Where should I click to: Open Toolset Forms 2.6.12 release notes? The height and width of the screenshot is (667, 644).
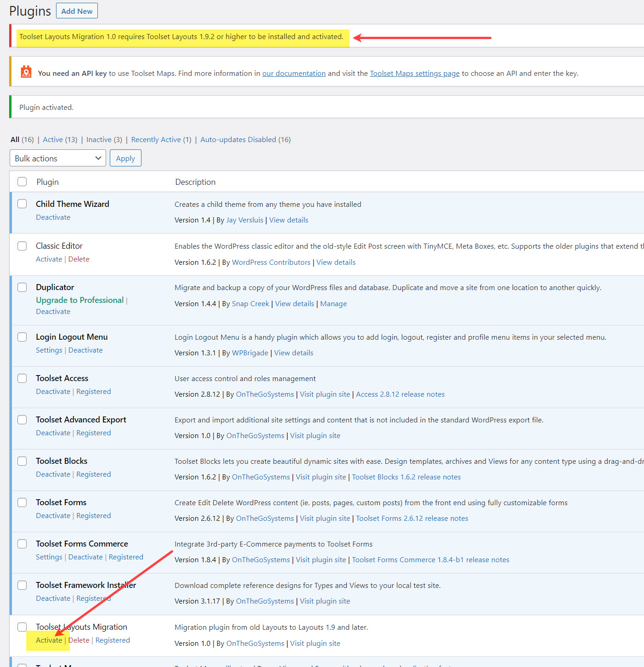[x=412, y=519]
